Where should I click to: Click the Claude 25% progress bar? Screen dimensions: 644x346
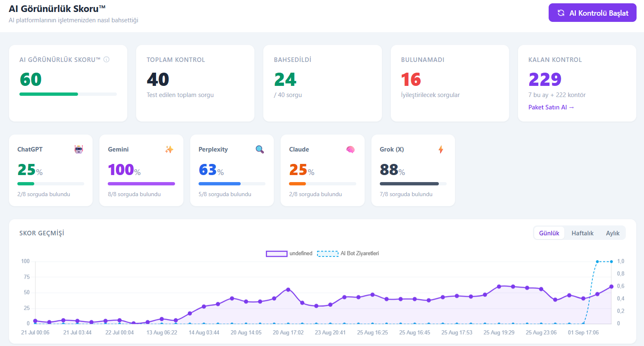[x=322, y=184]
